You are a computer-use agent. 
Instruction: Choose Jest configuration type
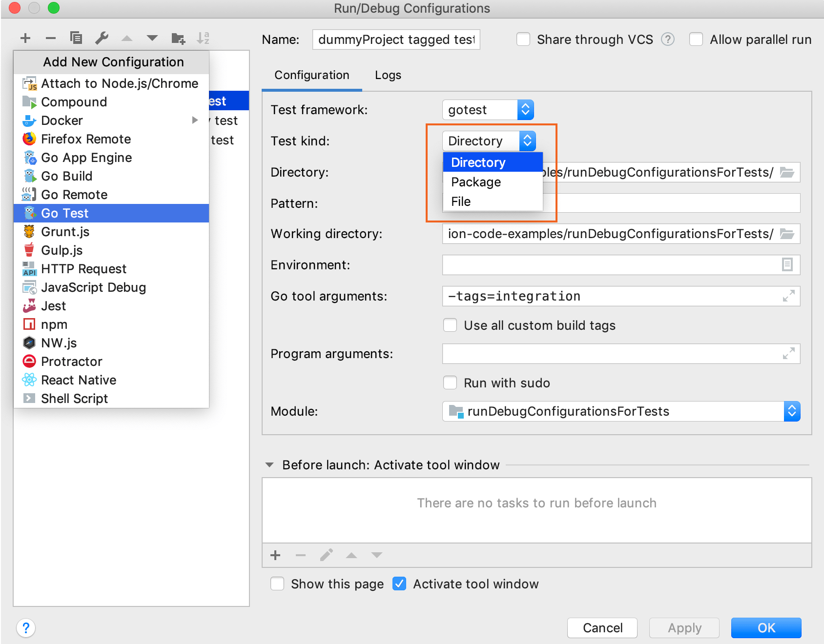pyautogui.click(x=111, y=306)
